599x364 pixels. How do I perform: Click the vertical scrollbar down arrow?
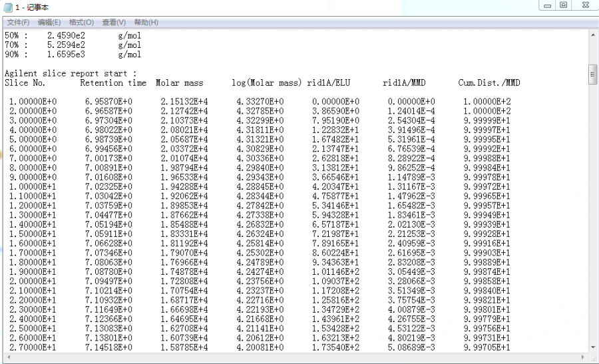(x=592, y=347)
